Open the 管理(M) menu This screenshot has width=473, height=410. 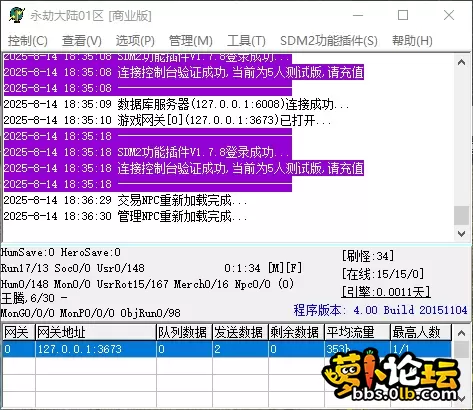[x=191, y=41]
